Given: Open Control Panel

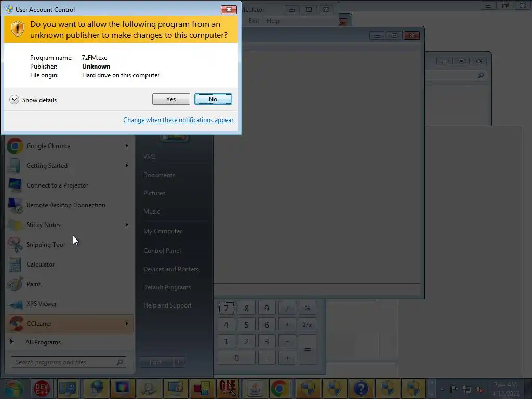Looking at the screenshot, I should coord(162,251).
